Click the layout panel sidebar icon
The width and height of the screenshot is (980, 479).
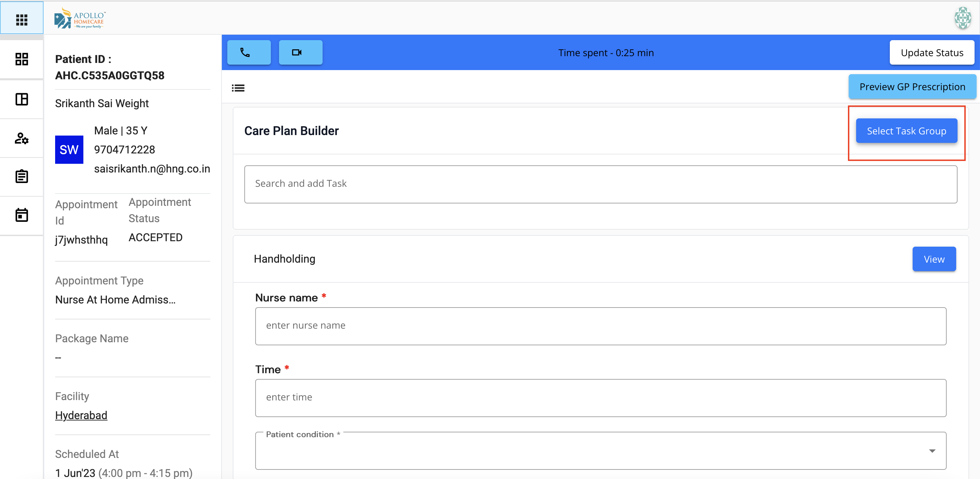click(x=22, y=99)
